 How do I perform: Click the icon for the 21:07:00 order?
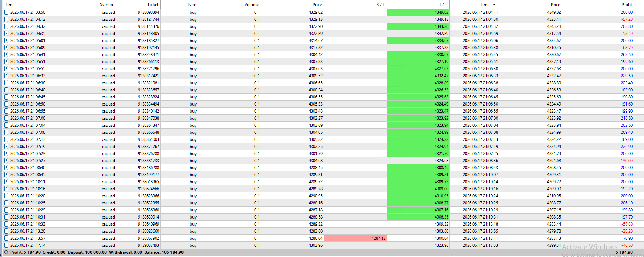click(x=6, y=118)
